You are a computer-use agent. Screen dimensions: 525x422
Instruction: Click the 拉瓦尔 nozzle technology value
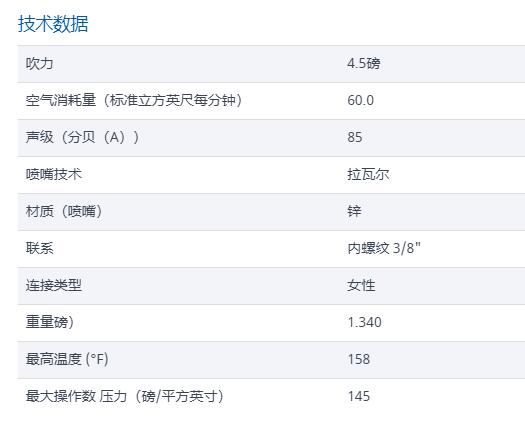click(x=368, y=174)
